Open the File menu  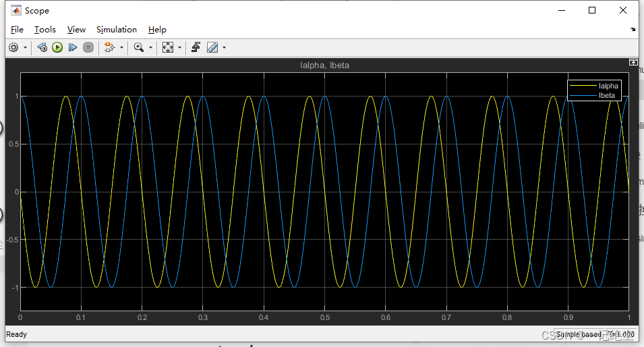(x=17, y=30)
